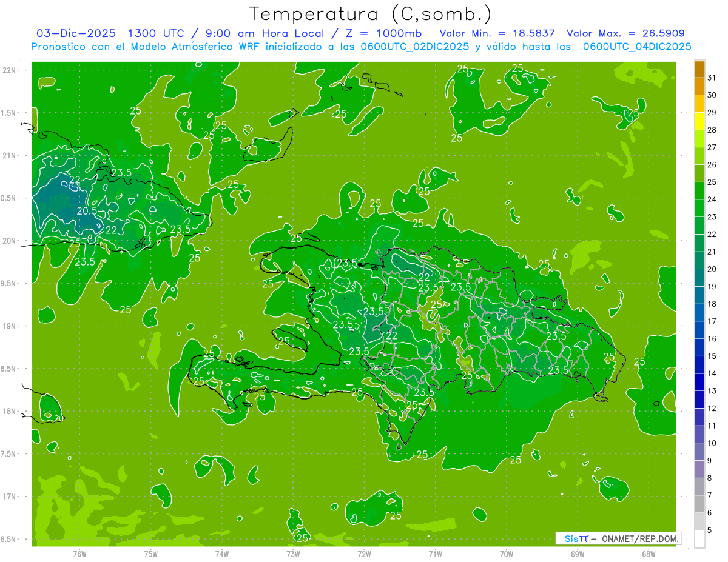Click the color scale label '10'

point(712,443)
